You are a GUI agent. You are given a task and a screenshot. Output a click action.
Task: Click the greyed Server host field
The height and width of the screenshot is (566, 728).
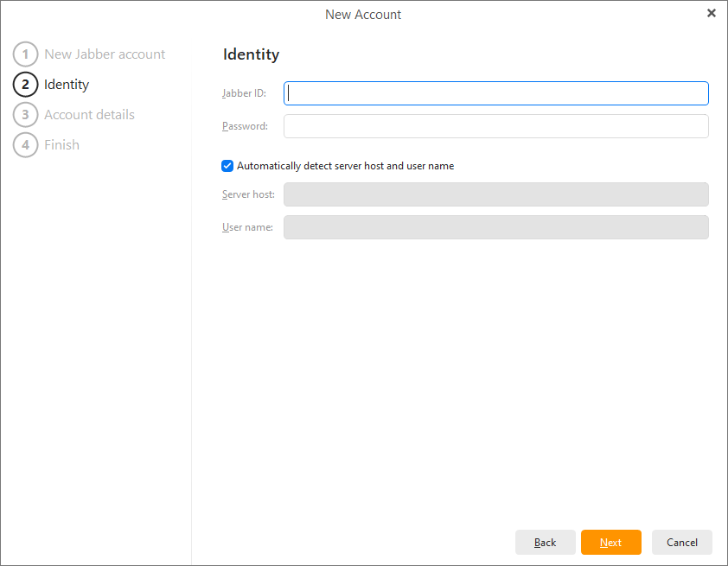click(495, 194)
